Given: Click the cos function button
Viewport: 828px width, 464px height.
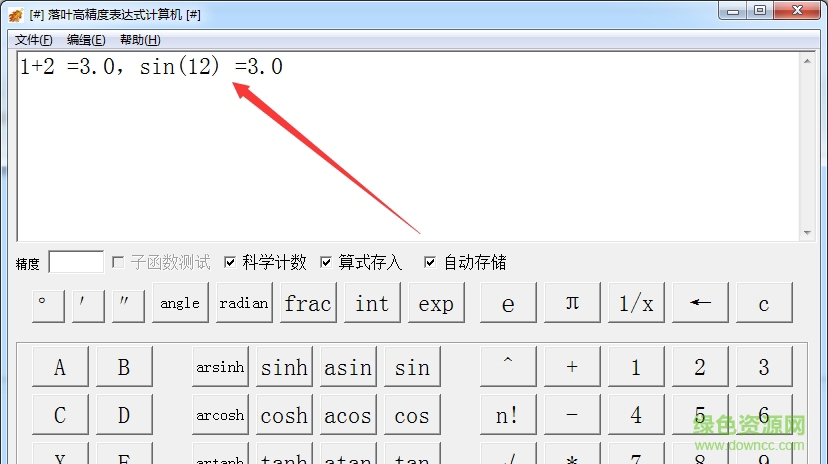Looking at the screenshot, I should point(412,415).
